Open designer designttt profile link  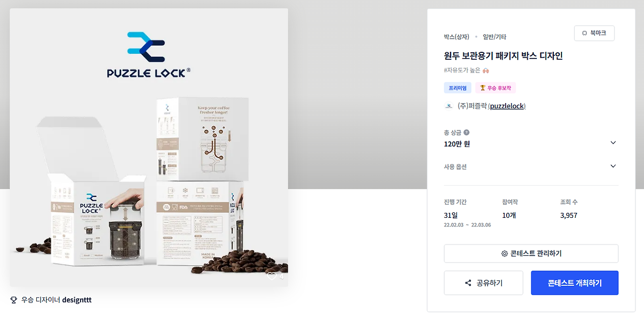pos(77,300)
